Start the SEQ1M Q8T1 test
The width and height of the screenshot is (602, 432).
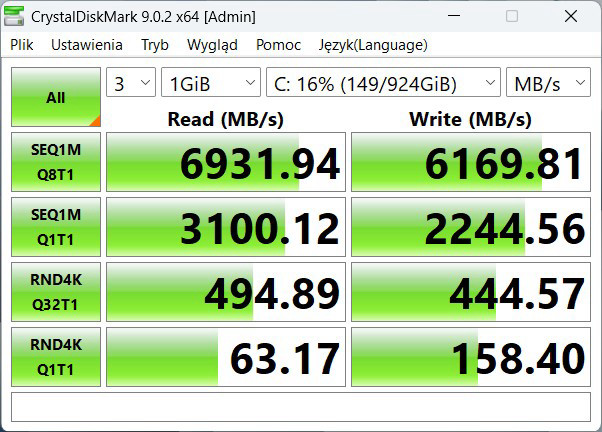click(x=55, y=162)
